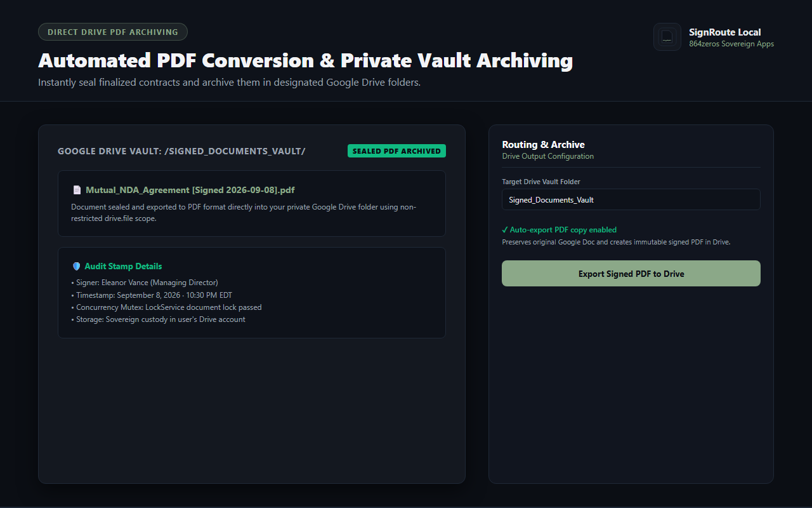Click the Google Drive Vault path heading
Image resolution: width=812 pixels, height=508 pixels.
pyautogui.click(x=181, y=151)
